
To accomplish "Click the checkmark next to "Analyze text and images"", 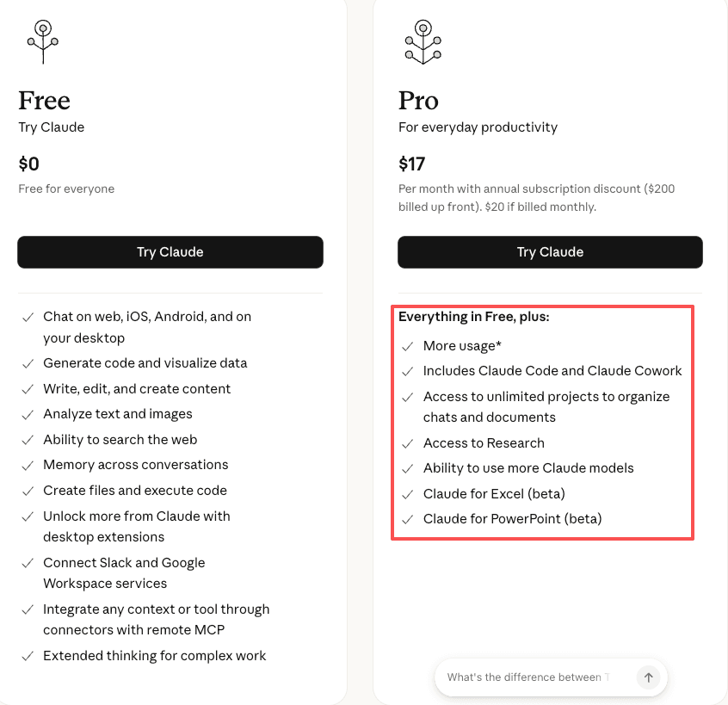I will click(28, 413).
